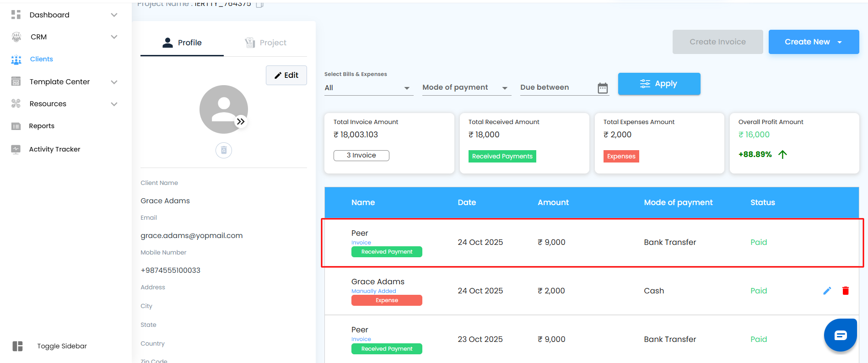Click the trash icon below profile picture
The height and width of the screenshot is (363, 868).
point(224,150)
